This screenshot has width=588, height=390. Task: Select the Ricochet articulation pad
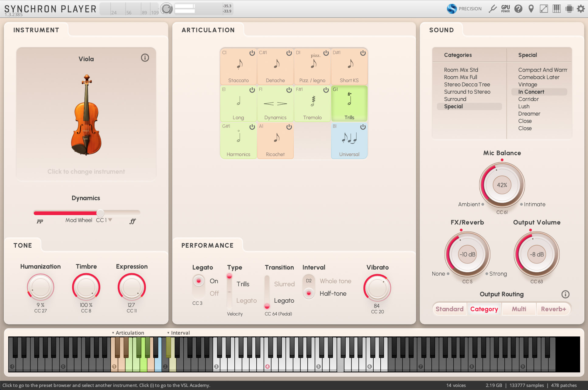[275, 140]
